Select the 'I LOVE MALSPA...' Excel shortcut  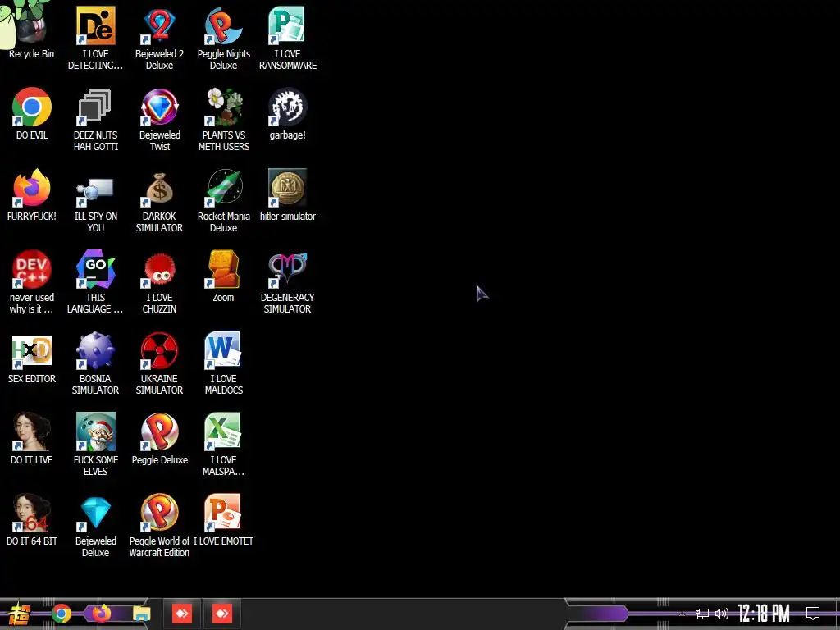pos(223,431)
